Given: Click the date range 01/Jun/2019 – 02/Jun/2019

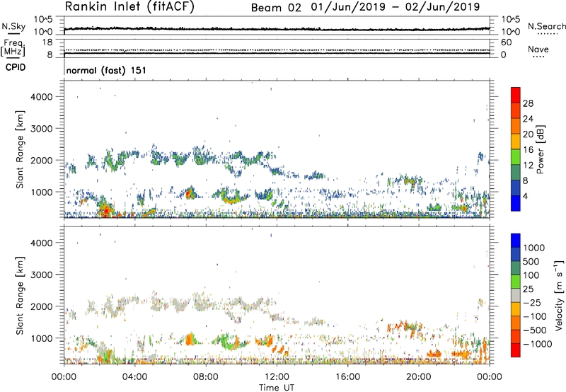Looking at the screenshot, I should tap(395, 7).
